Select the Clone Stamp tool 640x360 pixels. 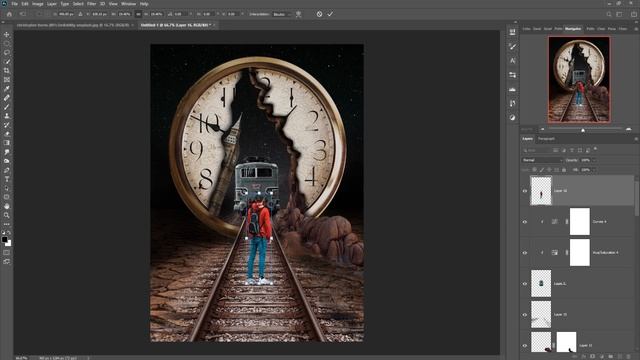click(7, 116)
